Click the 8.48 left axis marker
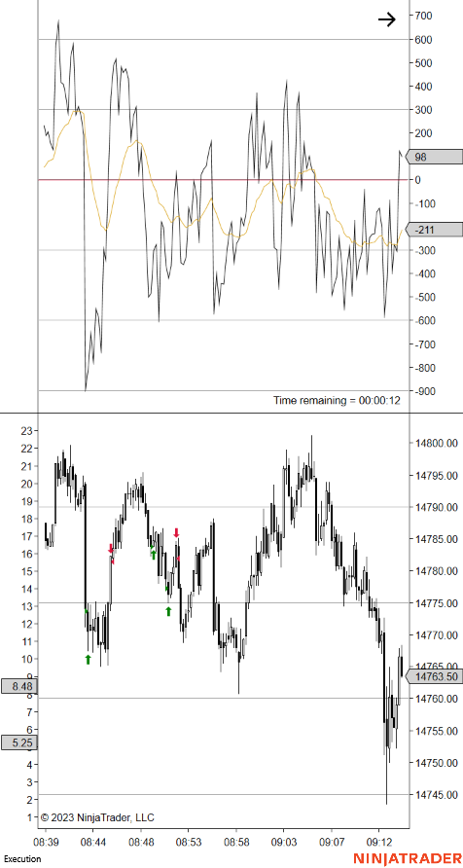Screen dimensions: 463x868 coord(18,686)
